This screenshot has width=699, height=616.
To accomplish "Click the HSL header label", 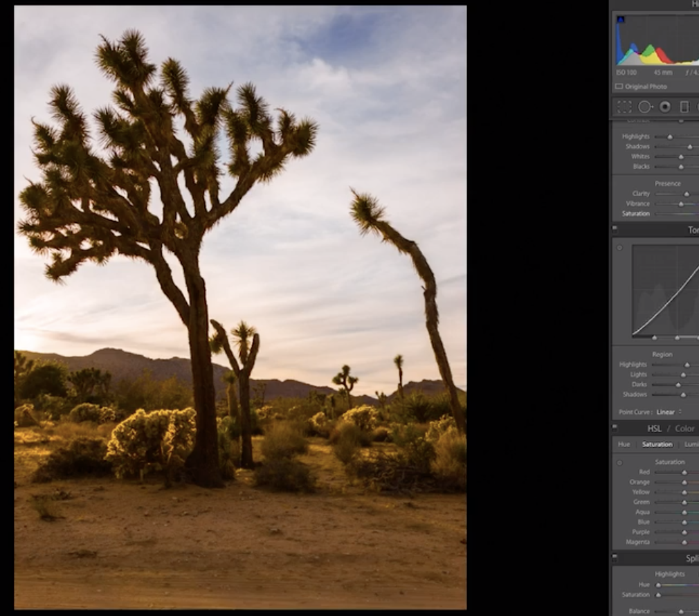I will [x=655, y=428].
